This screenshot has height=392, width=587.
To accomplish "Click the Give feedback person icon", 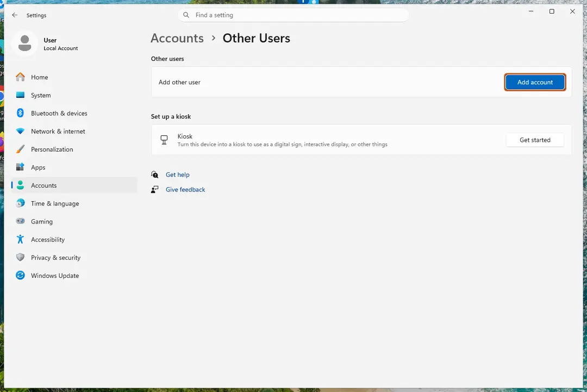I will click(154, 189).
